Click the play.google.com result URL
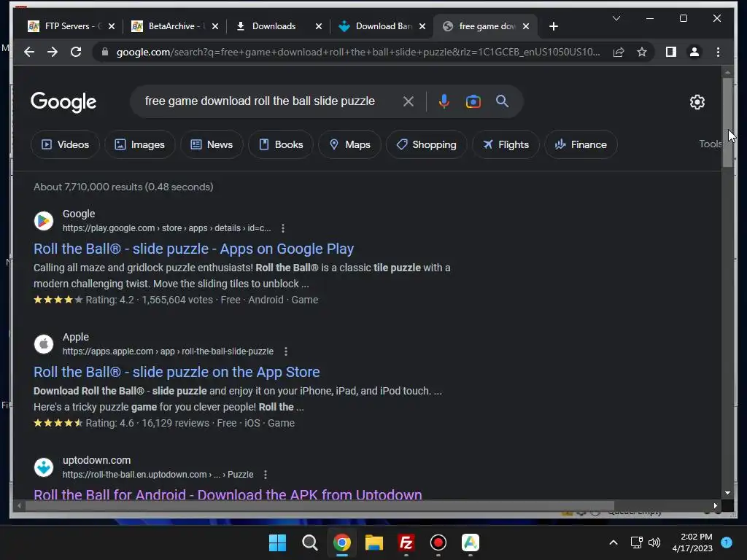 click(167, 228)
